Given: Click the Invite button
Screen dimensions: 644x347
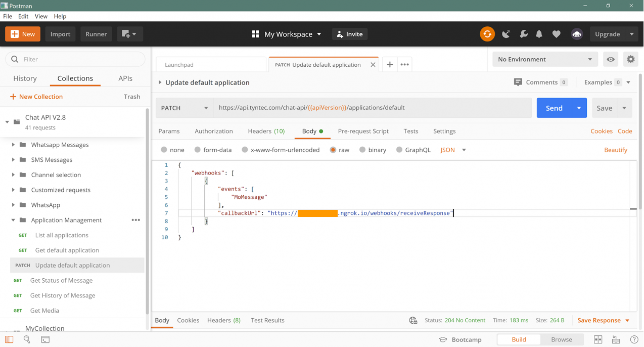Looking at the screenshot, I should coord(350,34).
